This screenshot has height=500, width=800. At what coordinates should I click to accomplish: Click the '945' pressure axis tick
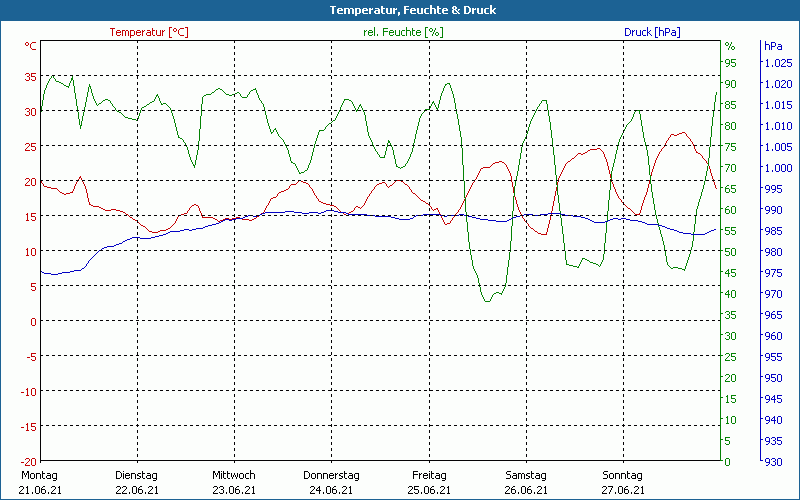click(x=773, y=399)
